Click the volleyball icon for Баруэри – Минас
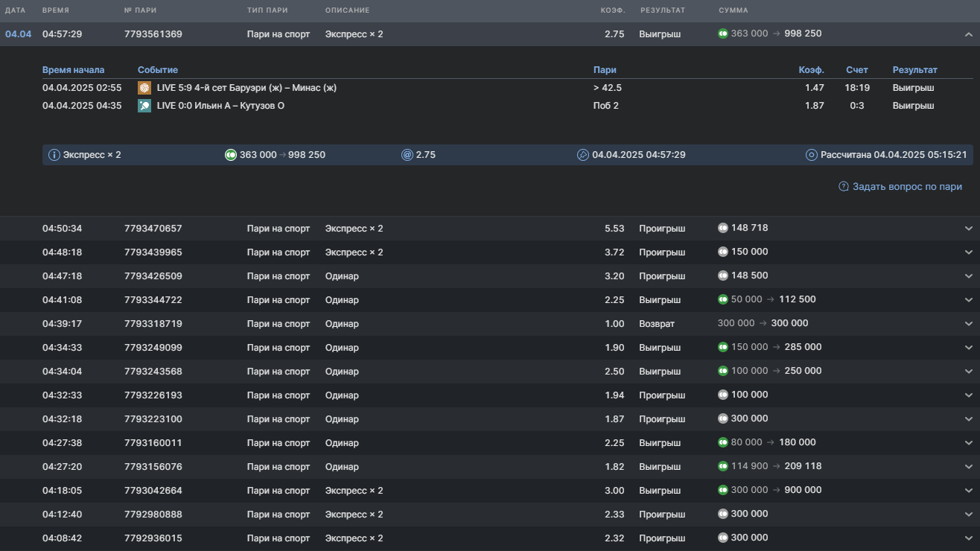The image size is (980, 551). click(144, 88)
